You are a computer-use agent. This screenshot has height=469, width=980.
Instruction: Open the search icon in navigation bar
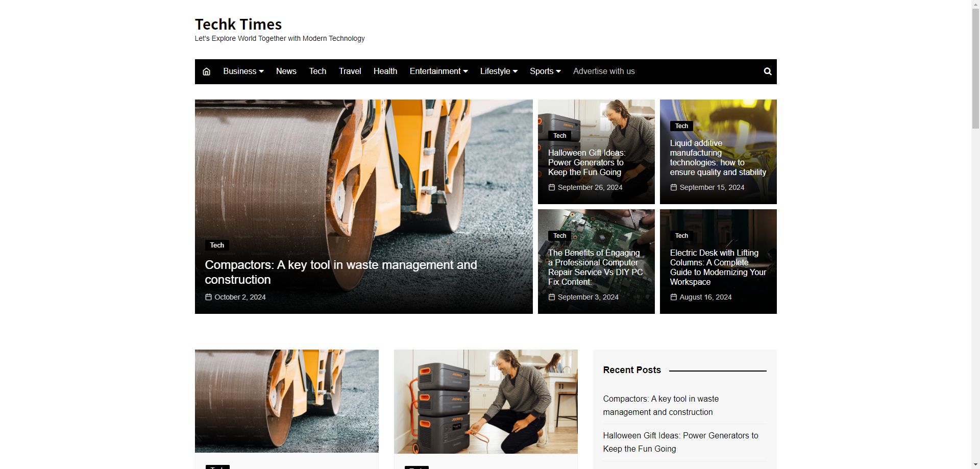(x=768, y=71)
